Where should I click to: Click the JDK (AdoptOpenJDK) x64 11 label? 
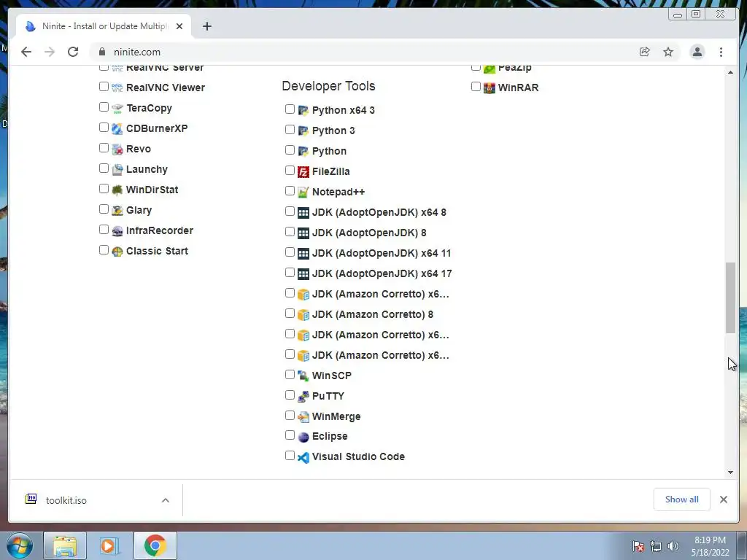382,253
